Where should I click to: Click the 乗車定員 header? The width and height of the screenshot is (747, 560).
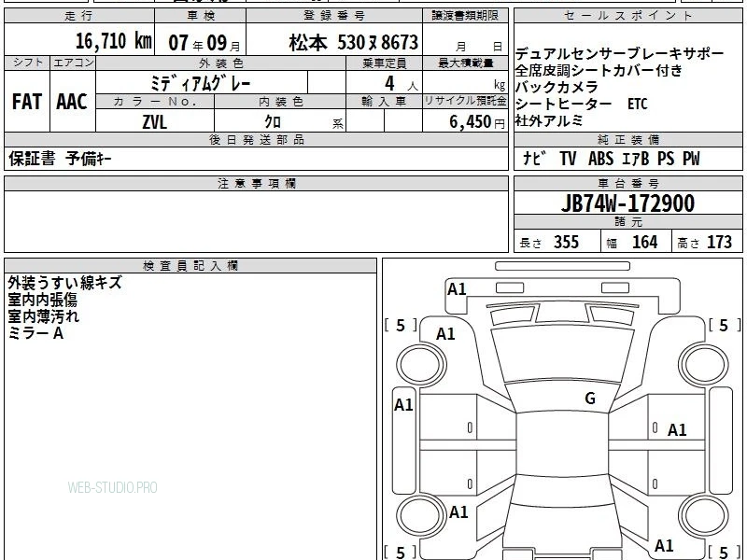(384, 63)
